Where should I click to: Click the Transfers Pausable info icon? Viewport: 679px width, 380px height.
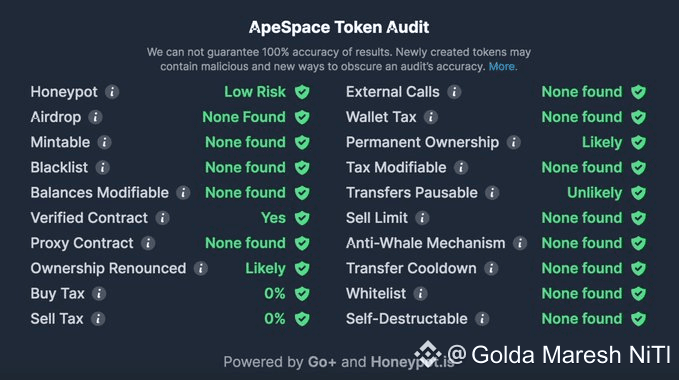(x=492, y=193)
